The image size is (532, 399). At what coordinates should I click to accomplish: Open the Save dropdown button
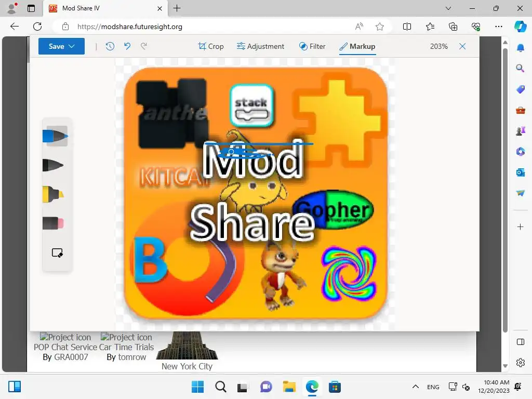coord(61,46)
